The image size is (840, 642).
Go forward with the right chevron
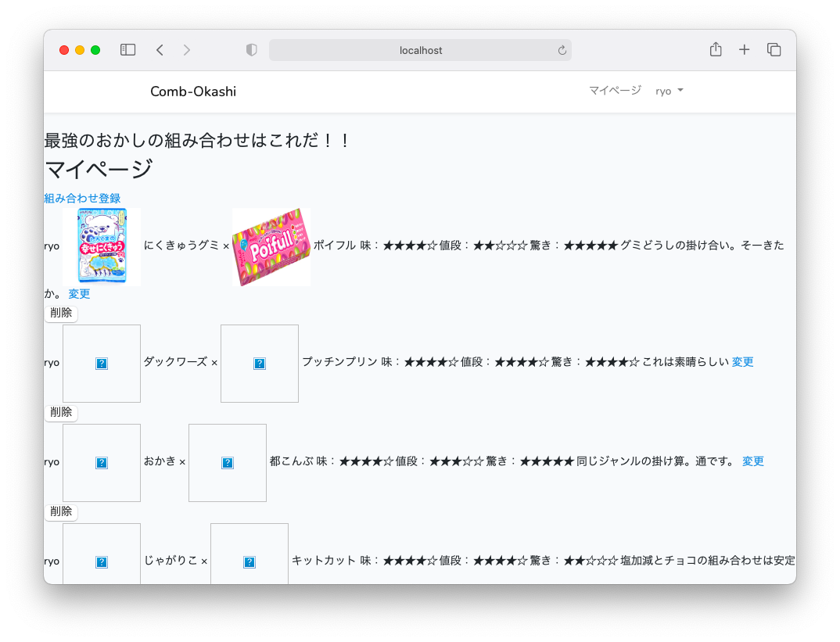tap(186, 50)
